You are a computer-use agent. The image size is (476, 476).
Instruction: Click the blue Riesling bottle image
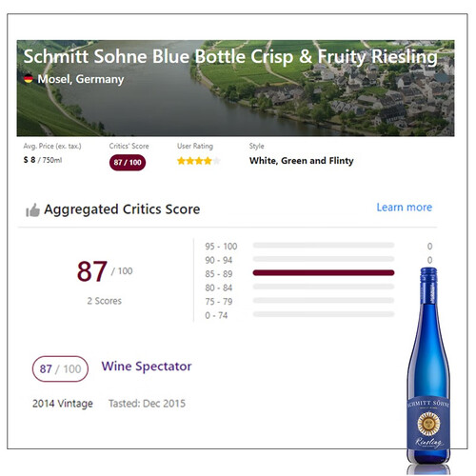[428, 367]
